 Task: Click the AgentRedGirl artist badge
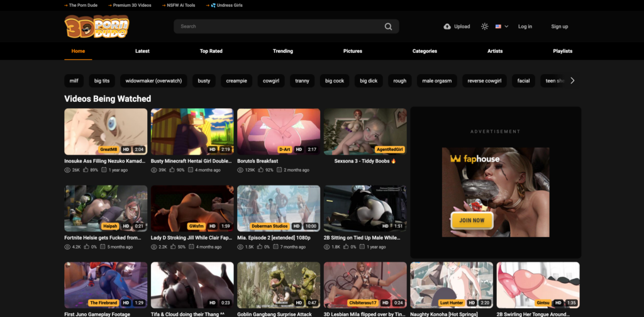pos(390,150)
